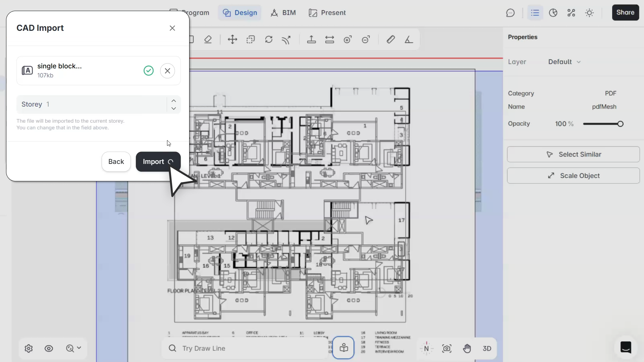The image size is (644, 362).
Task: Open the comments chat icon
Action: pyautogui.click(x=510, y=13)
